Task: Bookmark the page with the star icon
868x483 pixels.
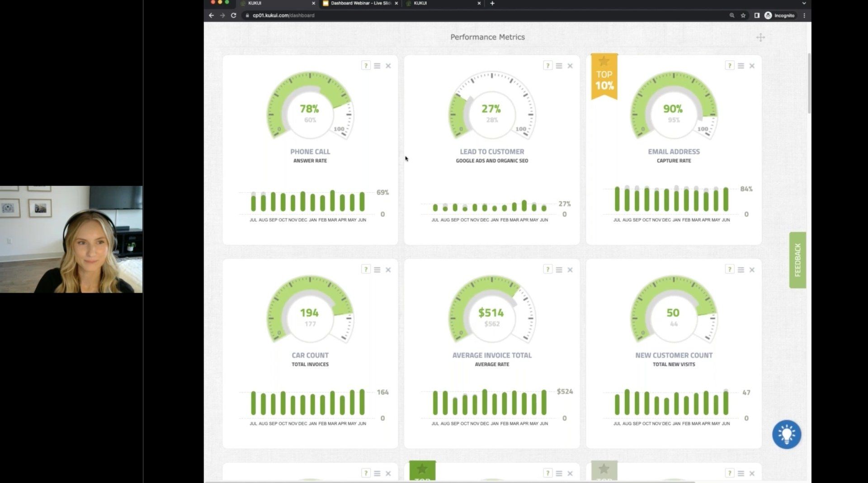Action: coord(743,15)
